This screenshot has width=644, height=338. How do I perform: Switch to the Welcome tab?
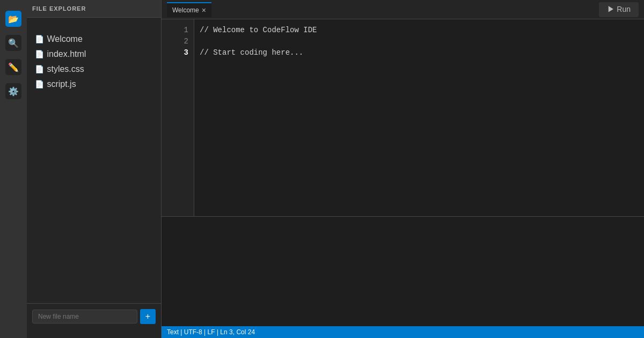point(185,10)
